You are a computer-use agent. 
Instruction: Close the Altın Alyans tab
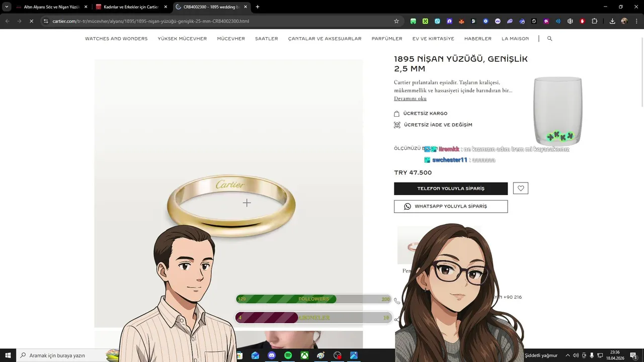tap(86, 7)
